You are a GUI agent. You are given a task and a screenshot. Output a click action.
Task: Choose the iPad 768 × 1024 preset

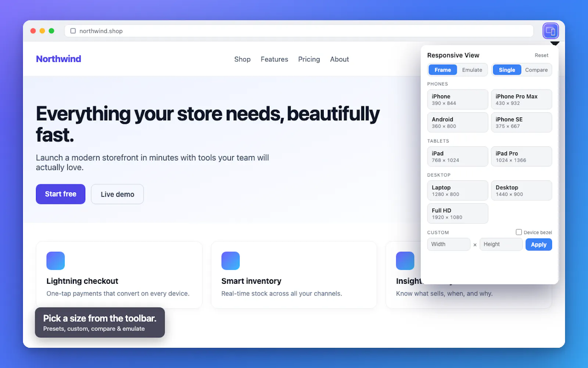[458, 156]
